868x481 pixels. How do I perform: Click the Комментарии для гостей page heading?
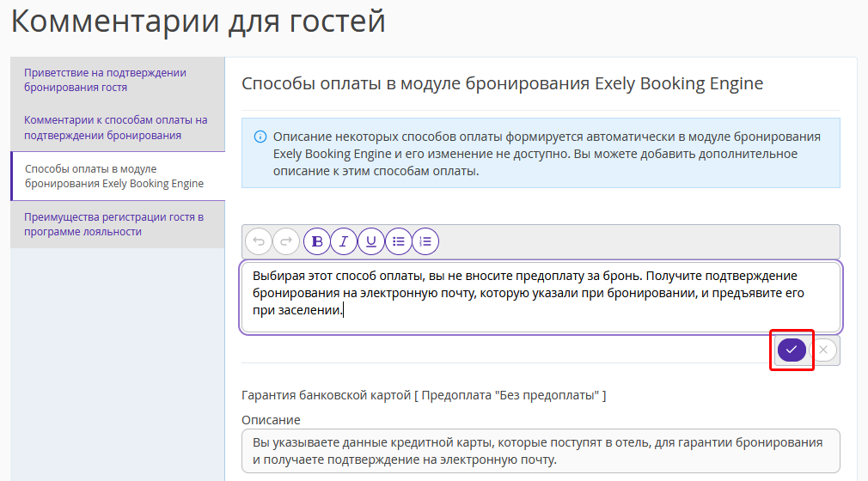pyautogui.click(x=198, y=21)
